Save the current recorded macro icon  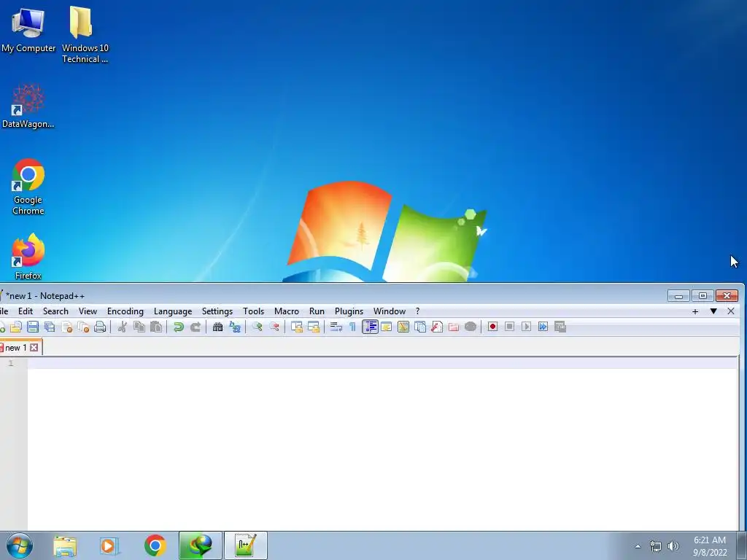[560, 327]
